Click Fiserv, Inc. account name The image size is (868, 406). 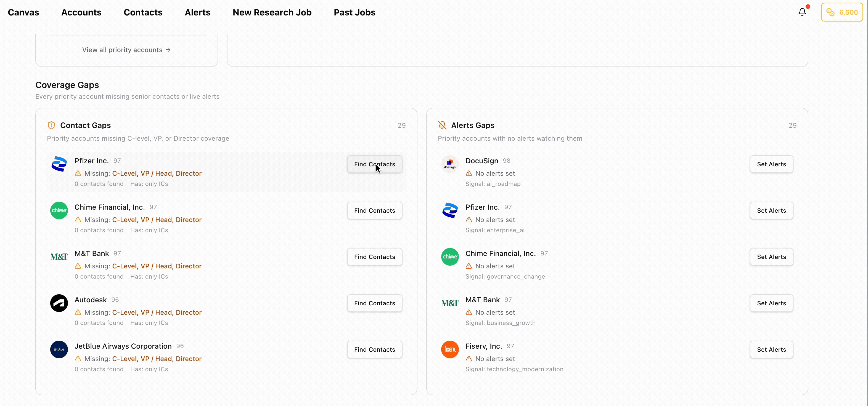click(483, 346)
